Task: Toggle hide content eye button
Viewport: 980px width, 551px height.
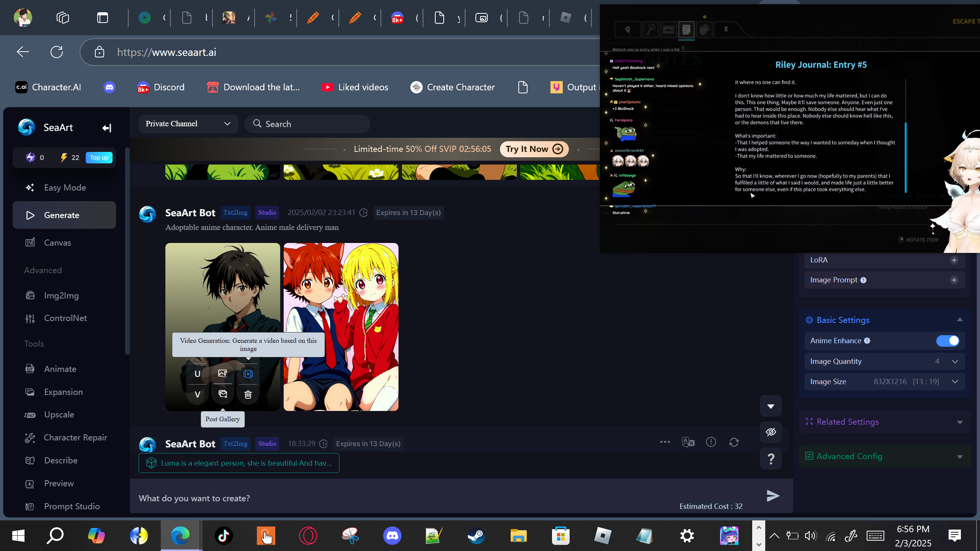Action: tap(771, 432)
